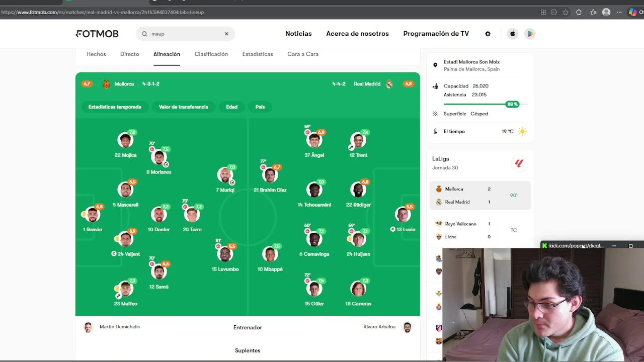The width and height of the screenshot is (644, 362).
Task: Select player 10 Mbappé
Action: tap(270, 258)
